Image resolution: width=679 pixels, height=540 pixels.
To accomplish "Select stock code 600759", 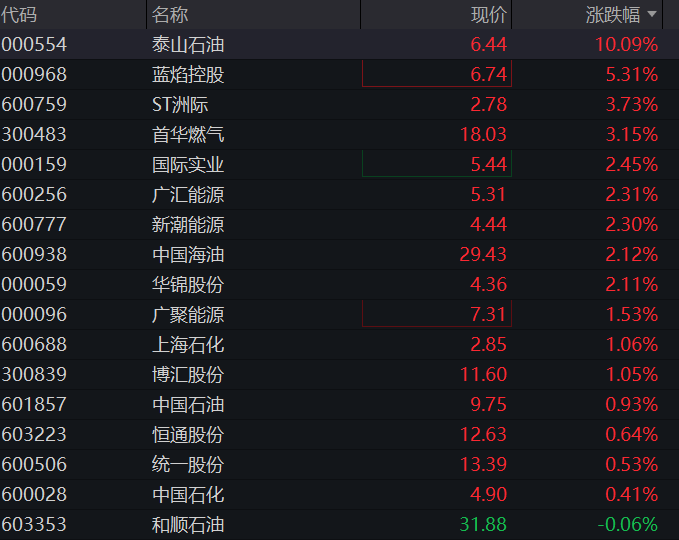I will tap(34, 104).
